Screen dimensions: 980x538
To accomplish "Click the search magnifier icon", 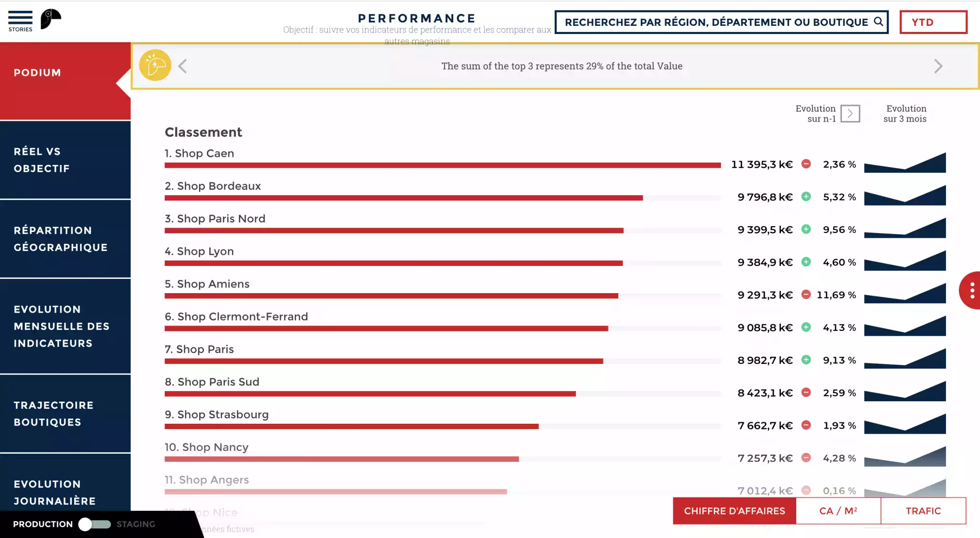I will click(x=878, y=22).
